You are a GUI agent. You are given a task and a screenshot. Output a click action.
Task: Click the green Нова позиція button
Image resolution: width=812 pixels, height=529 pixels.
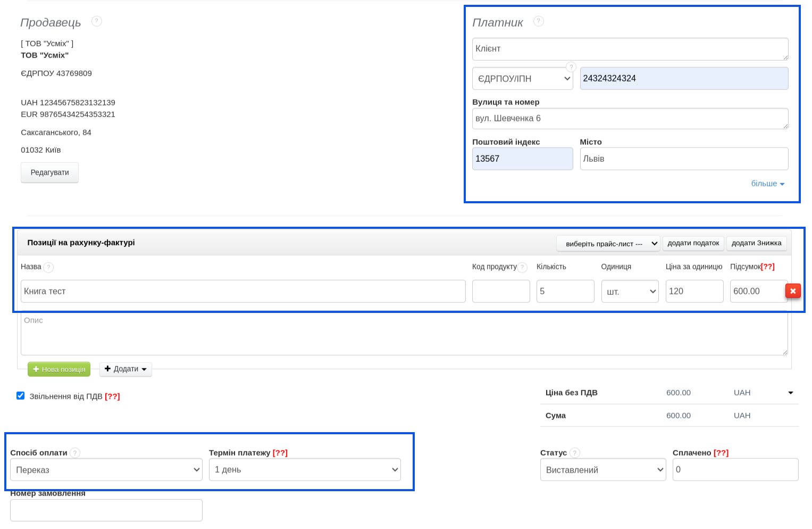[59, 369]
